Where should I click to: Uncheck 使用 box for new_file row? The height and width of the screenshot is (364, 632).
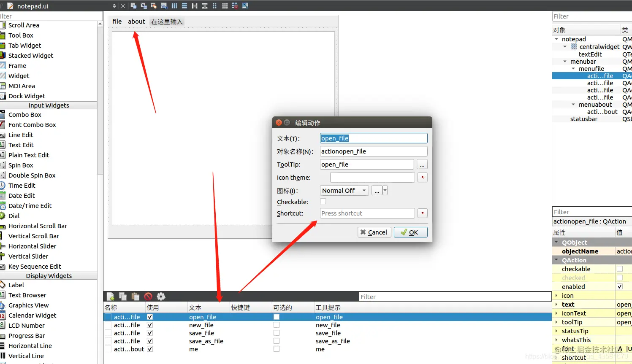coord(149,325)
